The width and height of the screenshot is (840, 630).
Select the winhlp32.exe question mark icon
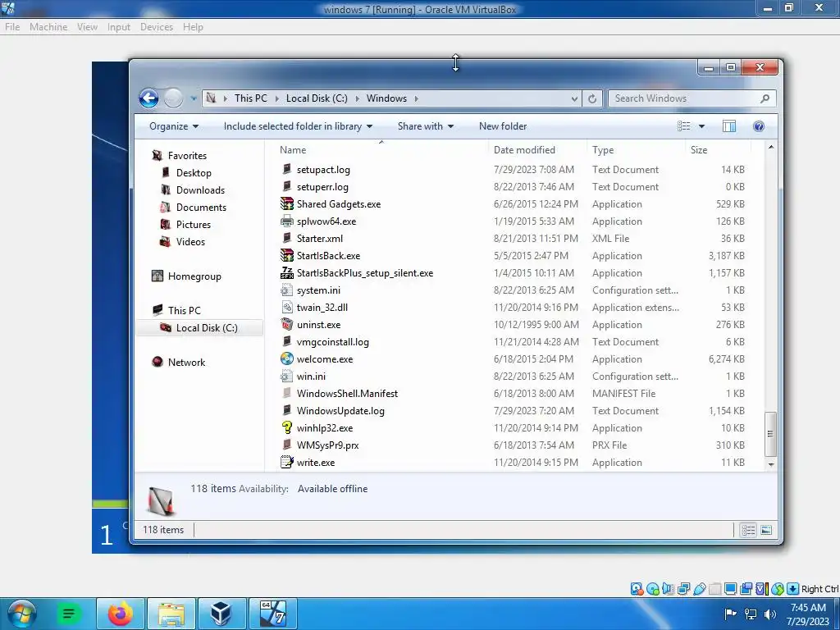tap(287, 428)
